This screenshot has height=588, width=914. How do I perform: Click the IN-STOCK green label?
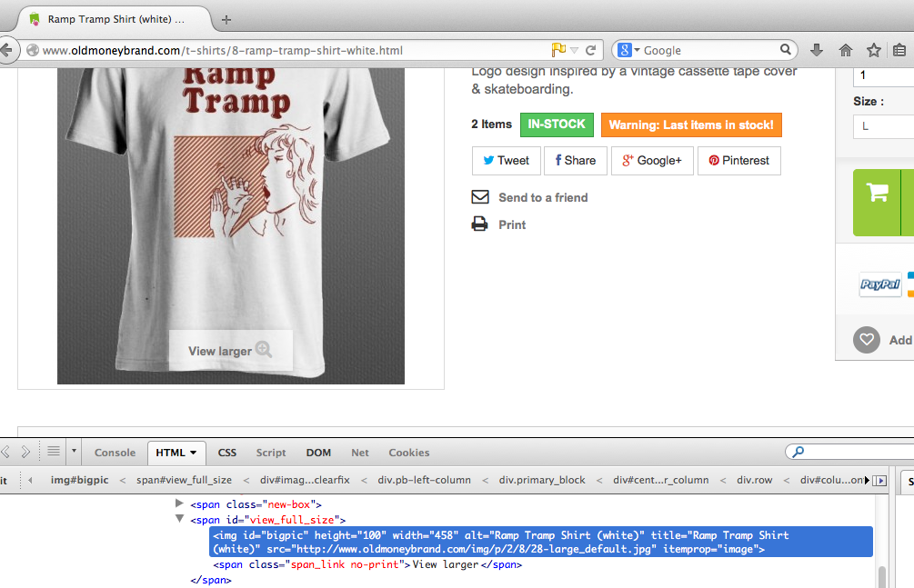557,125
